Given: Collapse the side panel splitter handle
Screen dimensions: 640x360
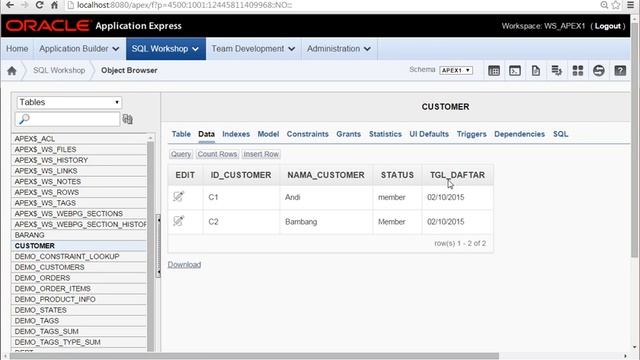Looking at the screenshot, I should pos(158,246).
